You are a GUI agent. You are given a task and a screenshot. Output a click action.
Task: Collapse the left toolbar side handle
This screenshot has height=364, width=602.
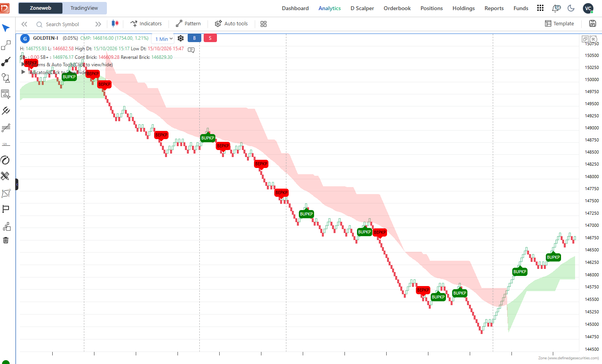[17, 184]
